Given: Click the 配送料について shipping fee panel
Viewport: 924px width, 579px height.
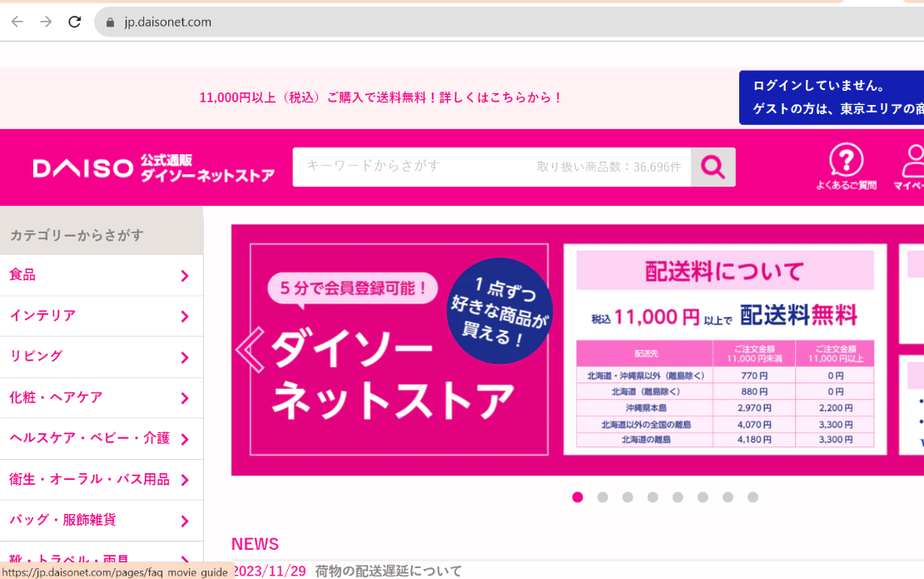Looking at the screenshot, I should click(725, 349).
